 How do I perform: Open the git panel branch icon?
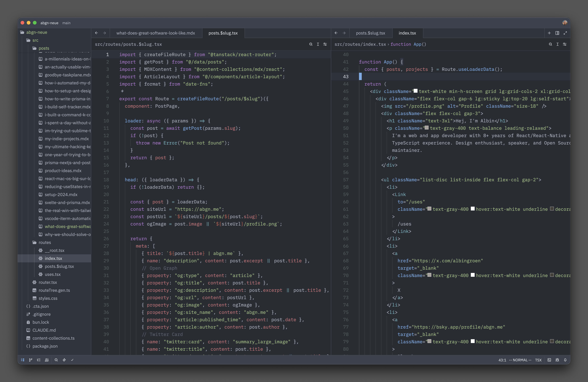coord(31,360)
